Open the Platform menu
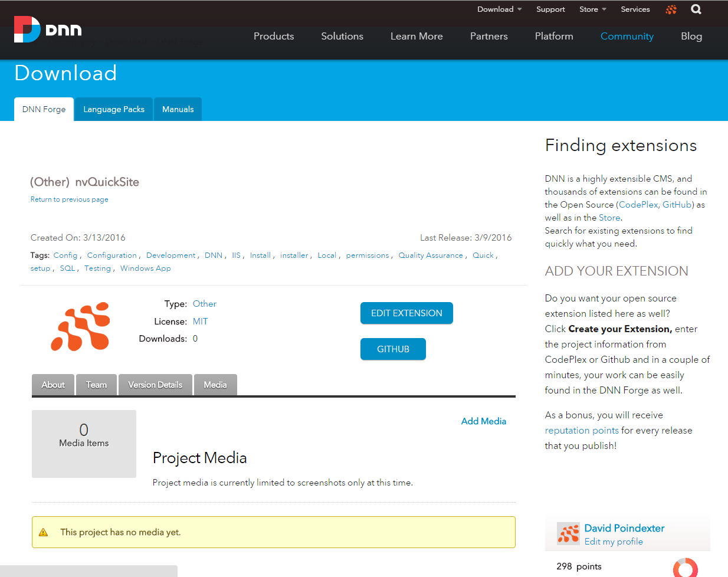This screenshot has width=728, height=577. coord(554,36)
